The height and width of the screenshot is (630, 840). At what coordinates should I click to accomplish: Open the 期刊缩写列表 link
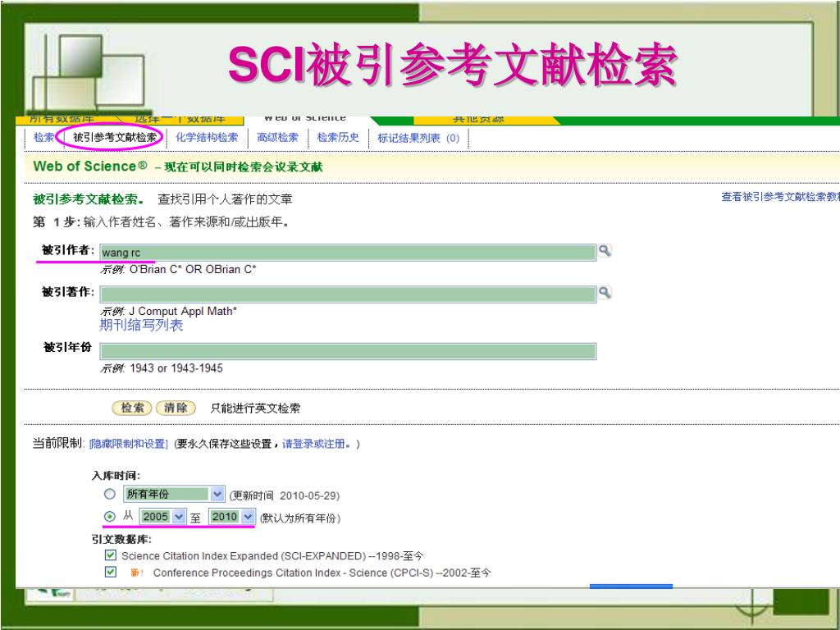141,325
